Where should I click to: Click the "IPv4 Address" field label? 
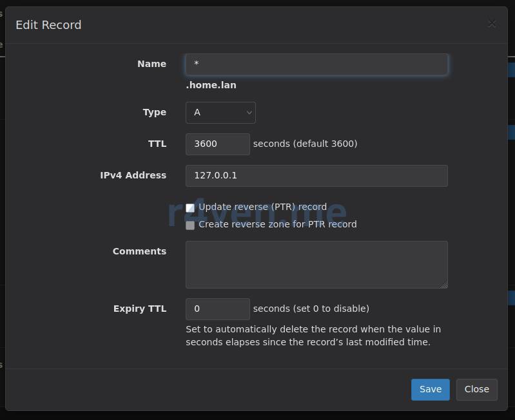click(133, 175)
